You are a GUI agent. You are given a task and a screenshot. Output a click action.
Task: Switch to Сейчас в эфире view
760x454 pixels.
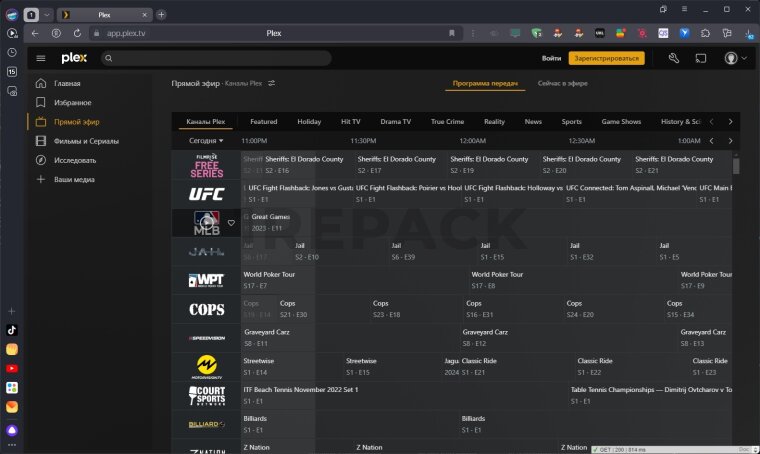(x=561, y=83)
